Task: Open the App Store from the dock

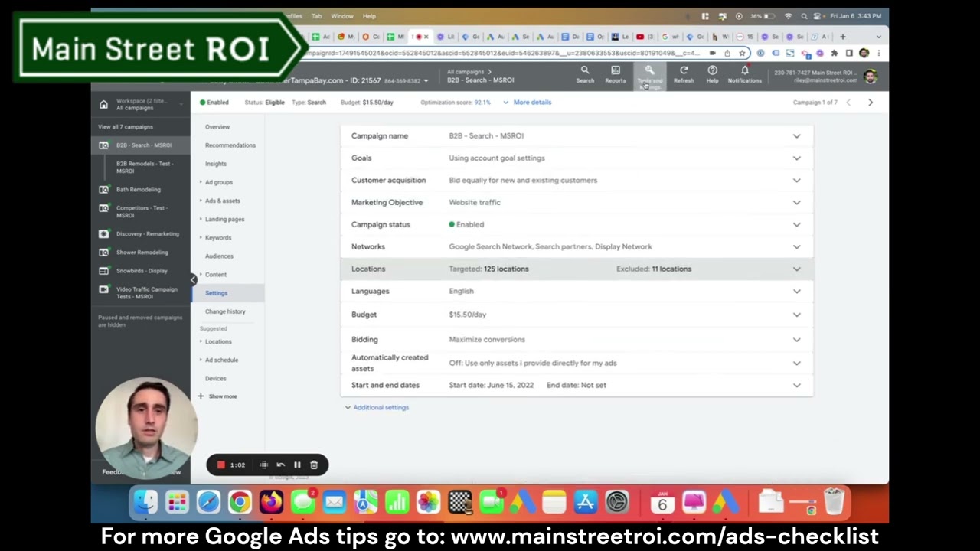Action: 586,502
